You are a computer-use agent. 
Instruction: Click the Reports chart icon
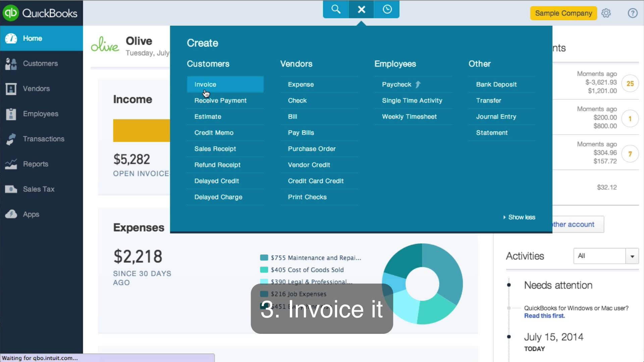(x=11, y=164)
